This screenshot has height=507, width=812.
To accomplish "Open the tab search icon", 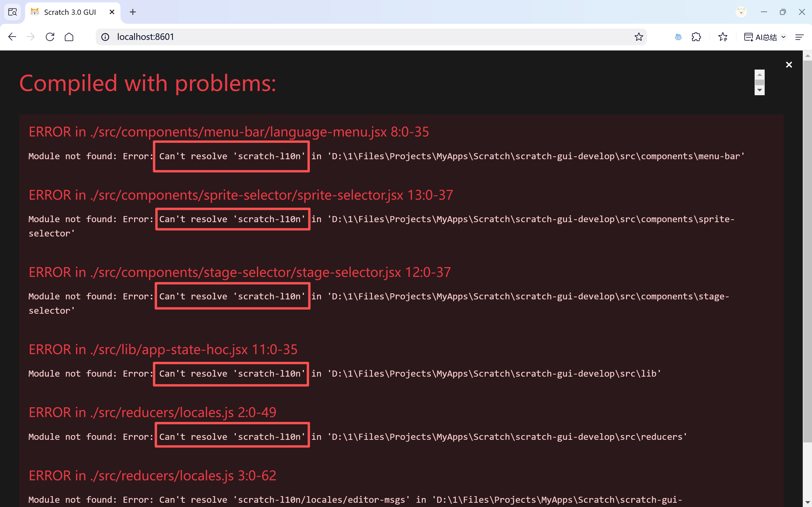I will pyautogui.click(x=12, y=12).
